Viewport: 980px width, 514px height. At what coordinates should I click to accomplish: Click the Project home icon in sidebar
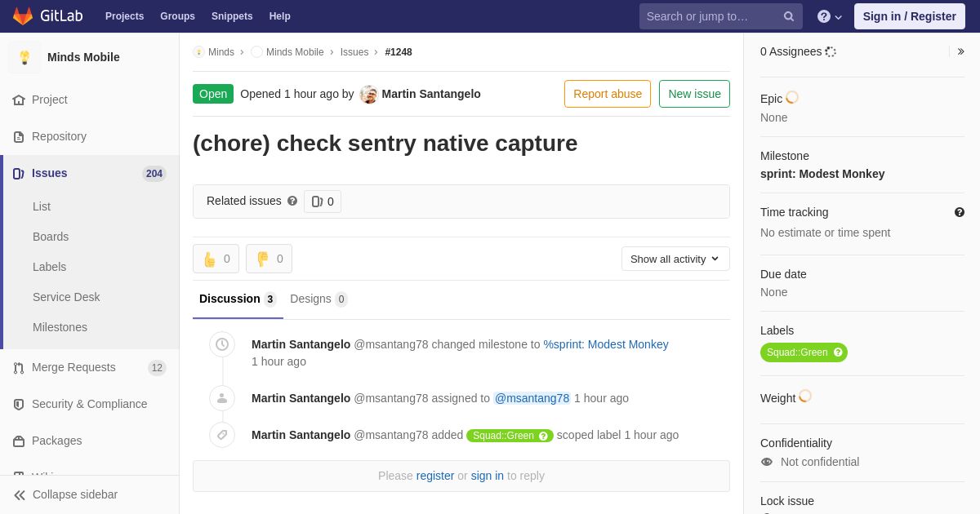(19, 100)
